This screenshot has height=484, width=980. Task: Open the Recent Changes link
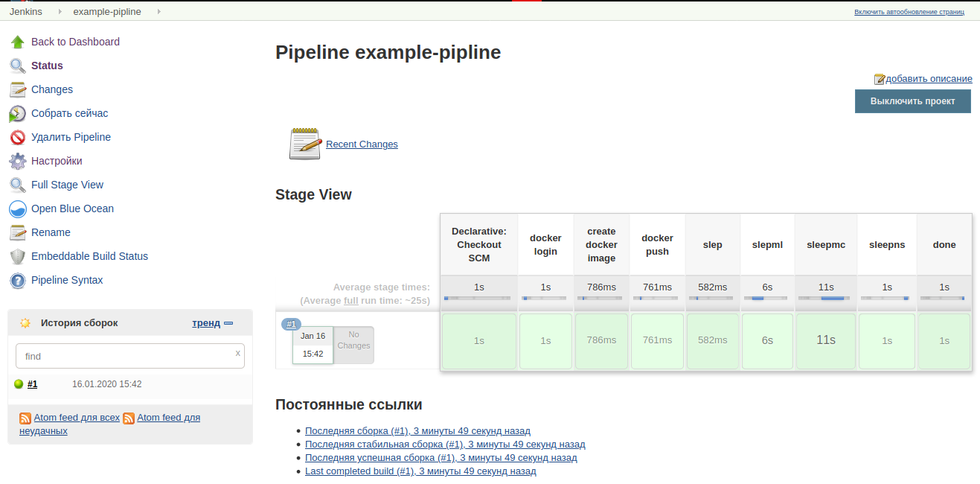tap(362, 144)
